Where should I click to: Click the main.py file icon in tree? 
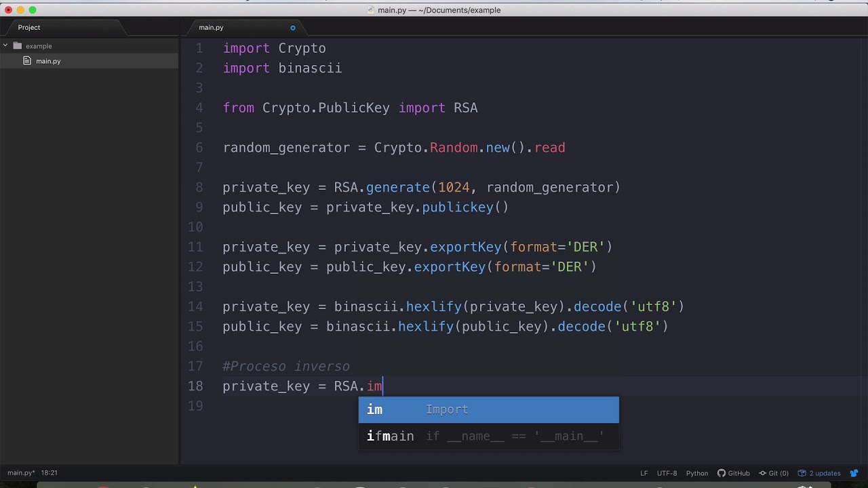point(27,61)
